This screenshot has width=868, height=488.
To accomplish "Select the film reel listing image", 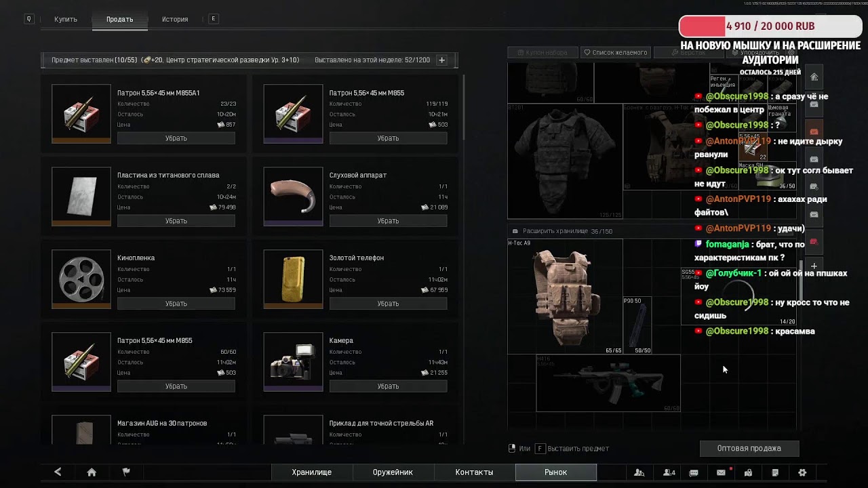I will tap(81, 279).
